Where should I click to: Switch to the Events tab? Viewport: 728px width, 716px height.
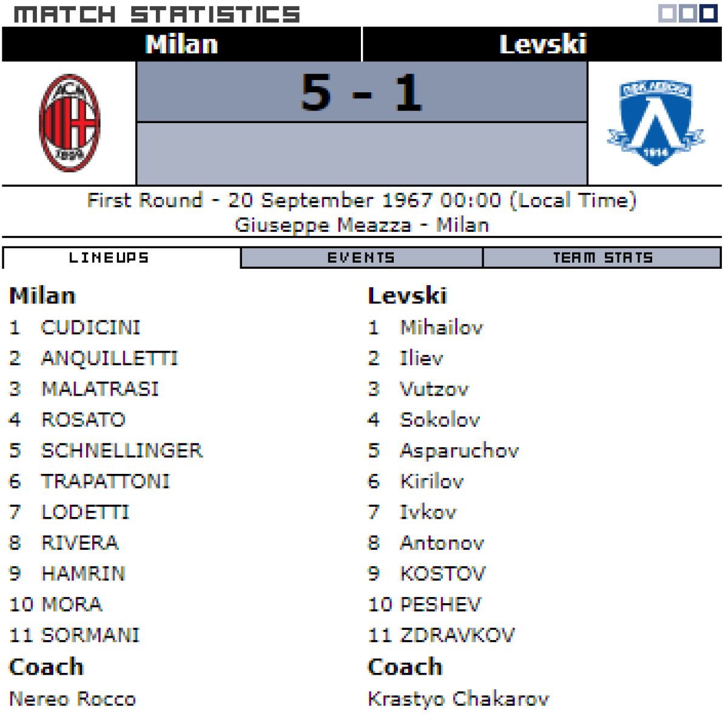(361, 258)
